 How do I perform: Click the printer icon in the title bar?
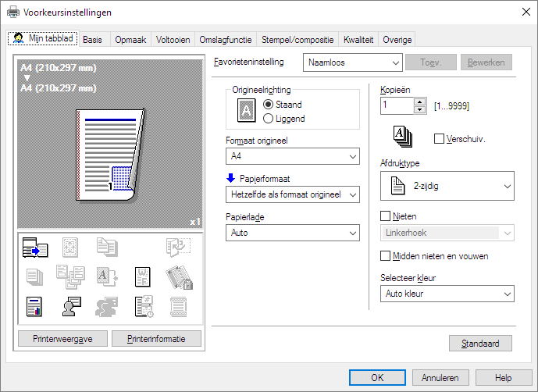click(13, 12)
